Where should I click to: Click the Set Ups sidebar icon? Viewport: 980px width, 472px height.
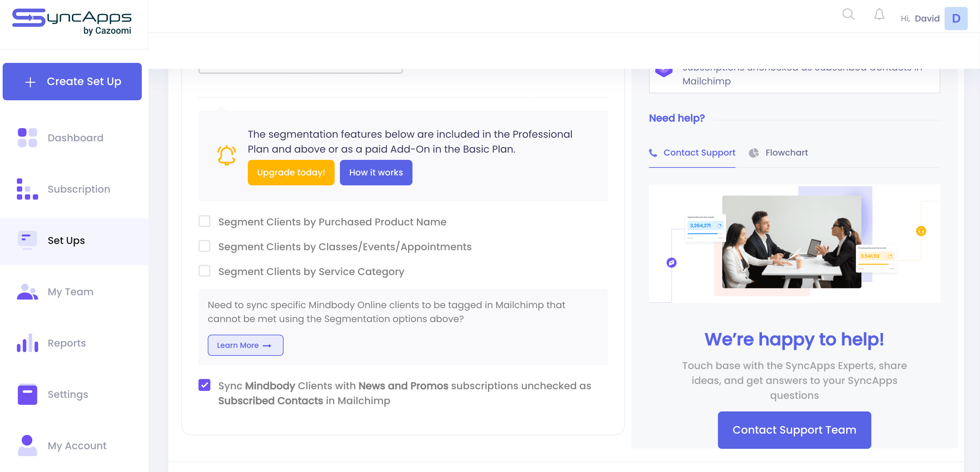click(27, 240)
